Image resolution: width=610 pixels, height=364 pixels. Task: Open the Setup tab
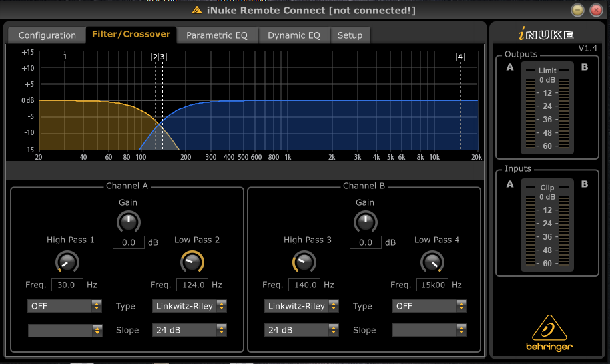(x=350, y=35)
